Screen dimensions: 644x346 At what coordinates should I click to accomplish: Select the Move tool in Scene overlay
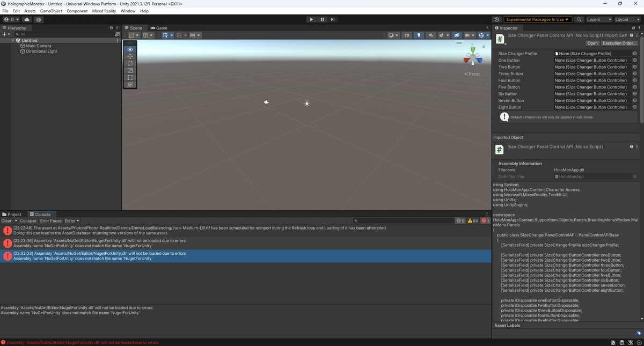[130, 56]
